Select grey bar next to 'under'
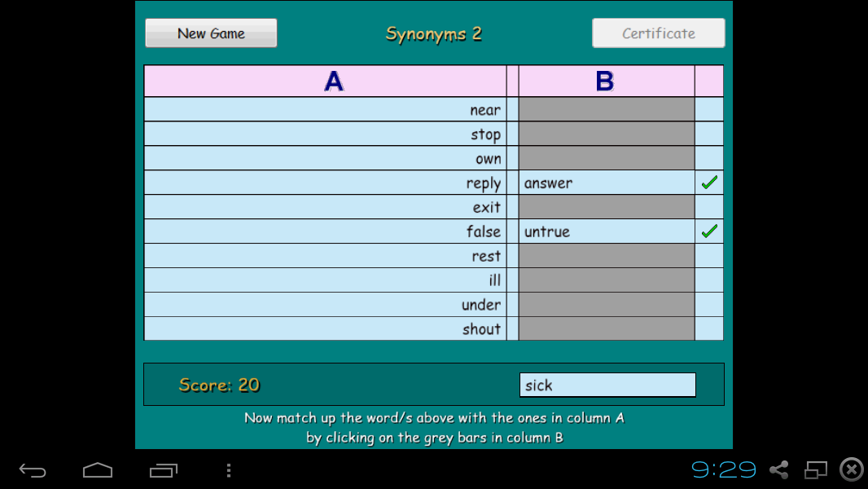The height and width of the screenshot is (489, 868). pos(607,305)
